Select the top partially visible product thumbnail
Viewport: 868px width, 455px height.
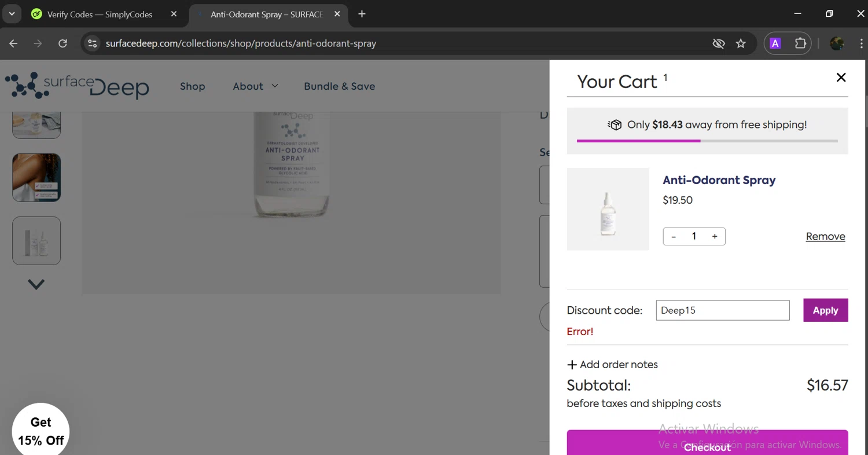point(36,124)
